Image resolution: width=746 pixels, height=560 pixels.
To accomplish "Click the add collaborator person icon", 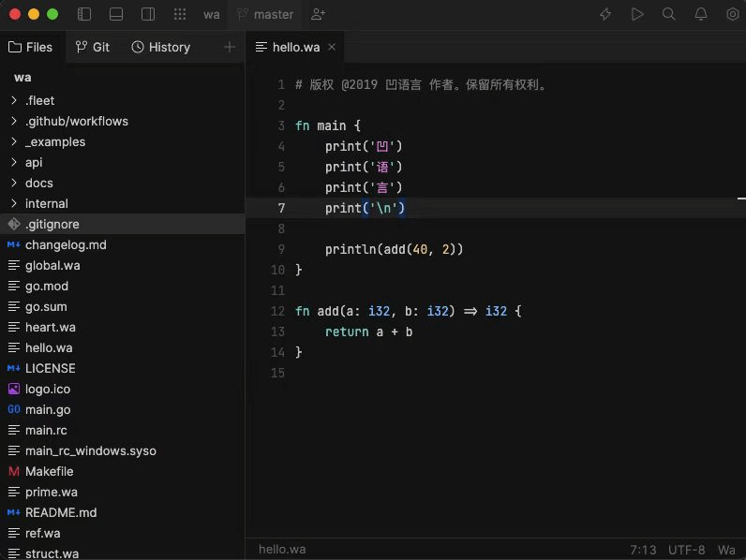I will click(318, 14).
